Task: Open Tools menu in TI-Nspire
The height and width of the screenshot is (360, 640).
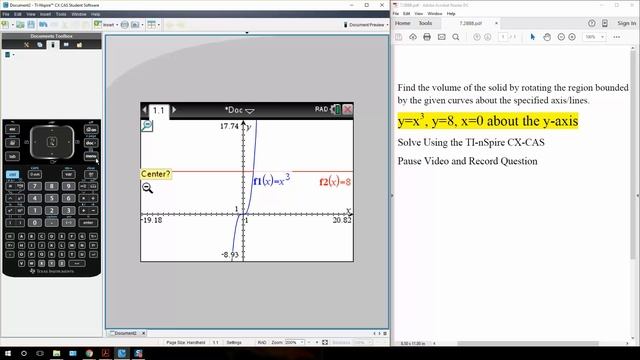Action: click(61, 14)
